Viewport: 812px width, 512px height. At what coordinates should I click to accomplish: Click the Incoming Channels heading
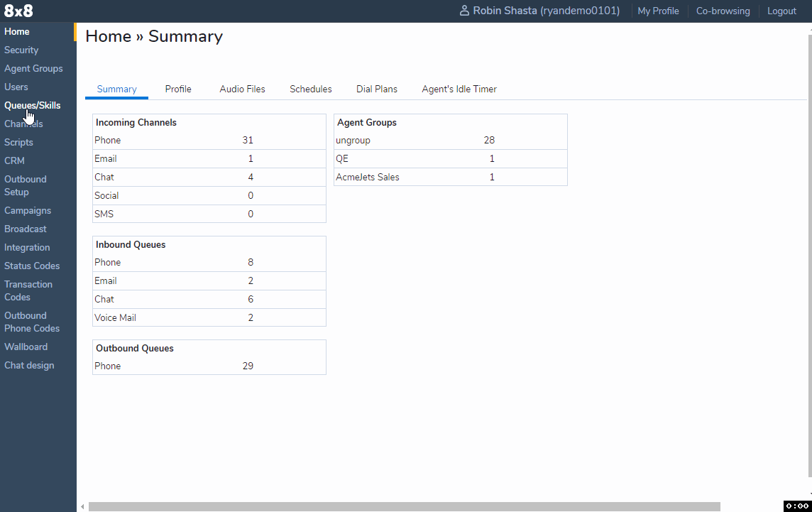tap(136, 123)
